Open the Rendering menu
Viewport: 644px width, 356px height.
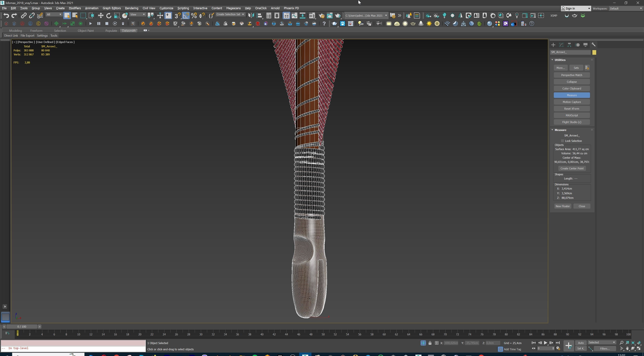tap(131, 8)
